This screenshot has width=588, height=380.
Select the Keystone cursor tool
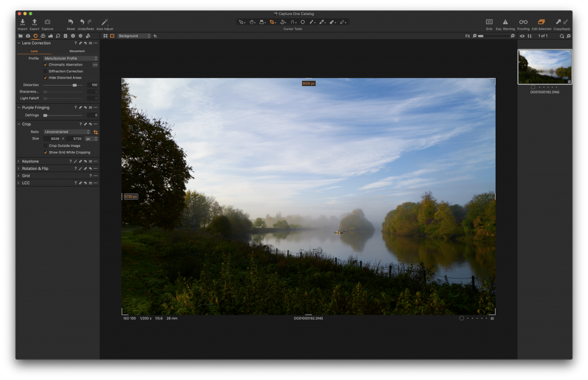(293, 22)
